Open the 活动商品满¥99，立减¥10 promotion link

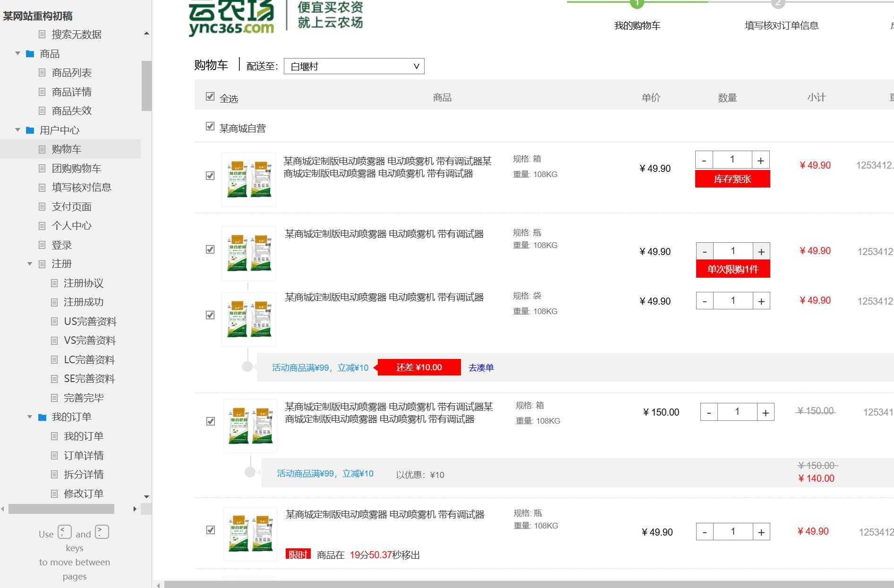pyautogui.click(x=320, y=367)
